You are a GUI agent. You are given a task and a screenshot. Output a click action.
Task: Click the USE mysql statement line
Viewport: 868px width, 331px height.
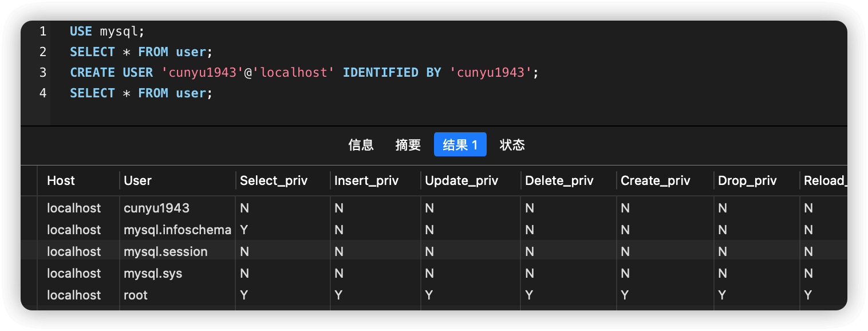(x=107, y=31)
